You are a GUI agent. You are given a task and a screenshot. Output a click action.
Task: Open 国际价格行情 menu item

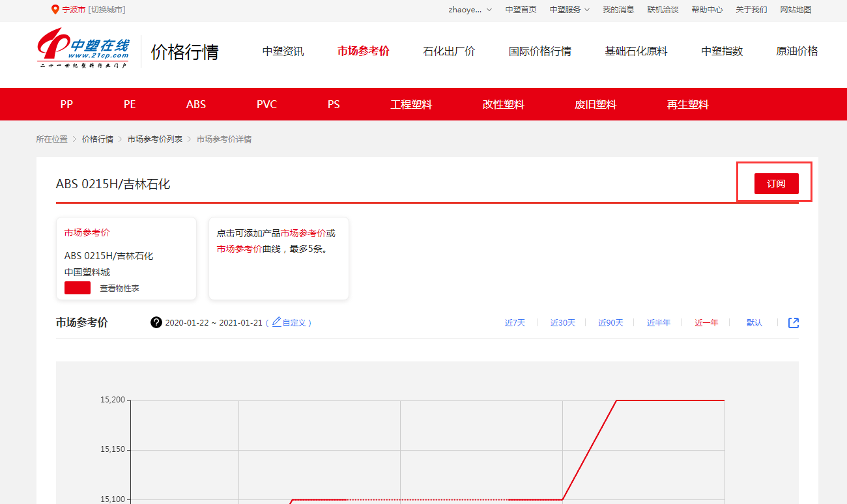[x=540, y=51]
